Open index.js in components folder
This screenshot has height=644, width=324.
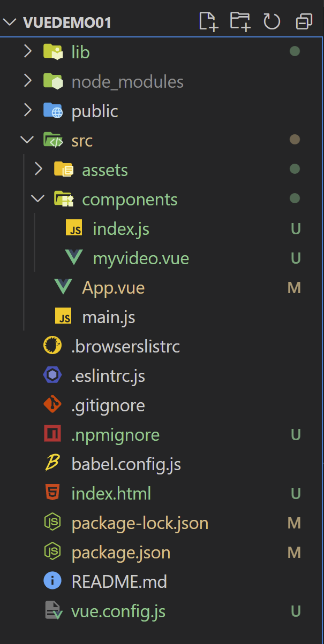pos(121,229)
